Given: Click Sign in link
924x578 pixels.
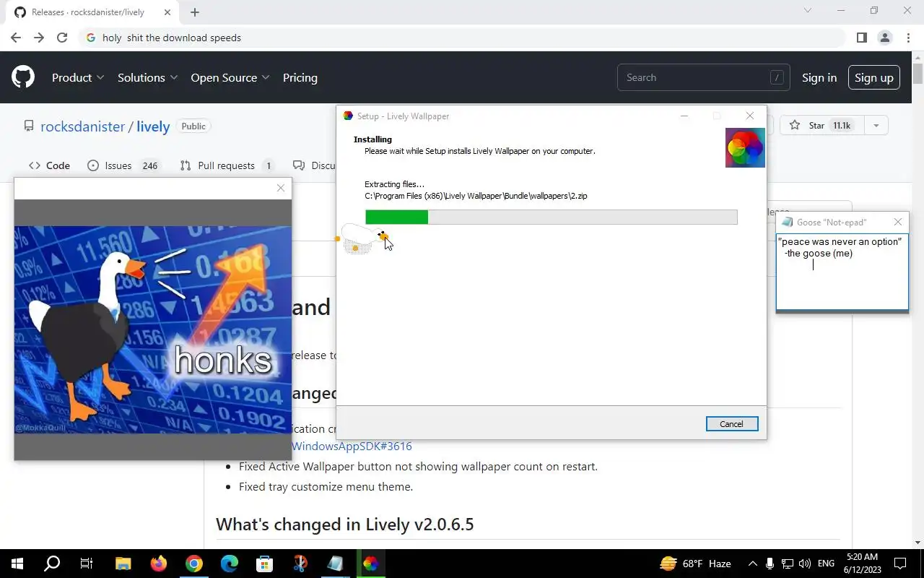Looking at the screenshot, I should point(819,77).
